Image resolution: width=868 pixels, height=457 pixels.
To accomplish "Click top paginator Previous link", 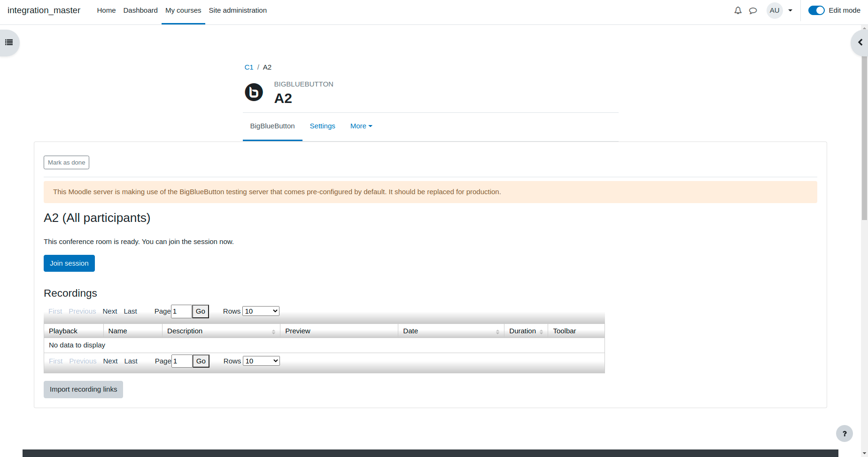I will pyautogui.click(x=82, y=311).
